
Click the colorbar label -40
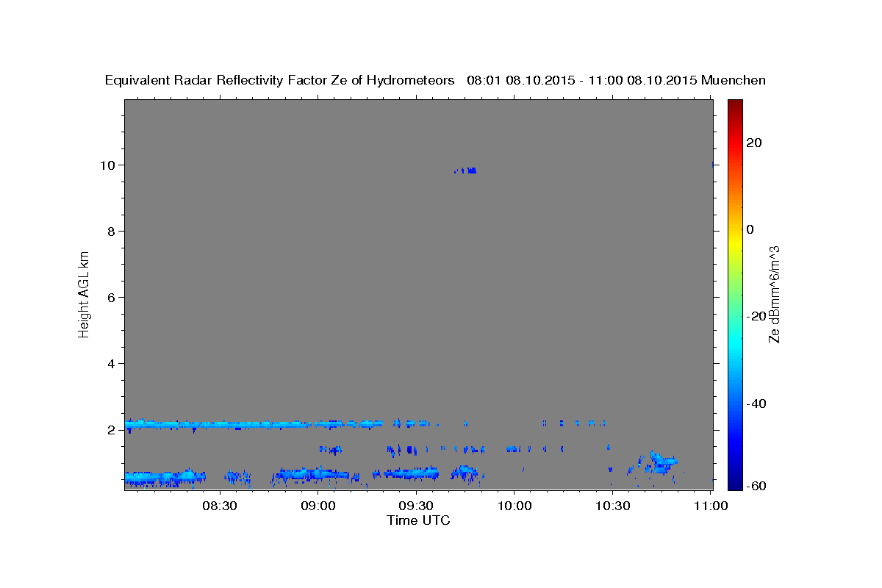tap(756, 403)
